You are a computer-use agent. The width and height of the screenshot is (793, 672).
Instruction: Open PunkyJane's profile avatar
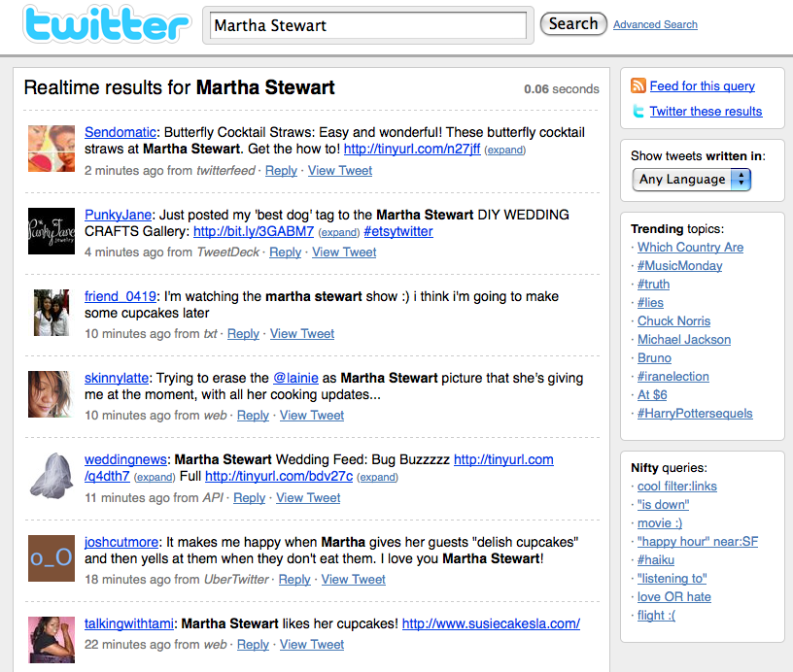tap(52, 231)
